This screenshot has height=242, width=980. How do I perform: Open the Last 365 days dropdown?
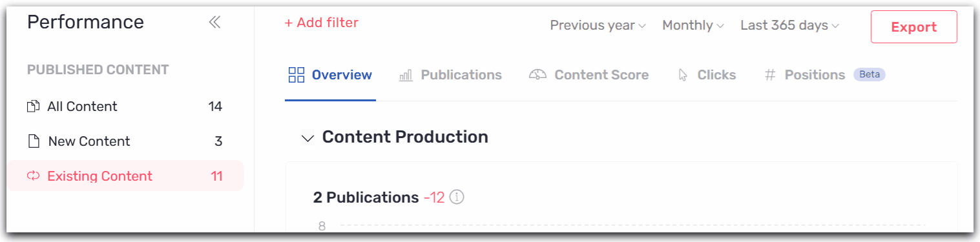pyautogui.click(x=789, y=26)
